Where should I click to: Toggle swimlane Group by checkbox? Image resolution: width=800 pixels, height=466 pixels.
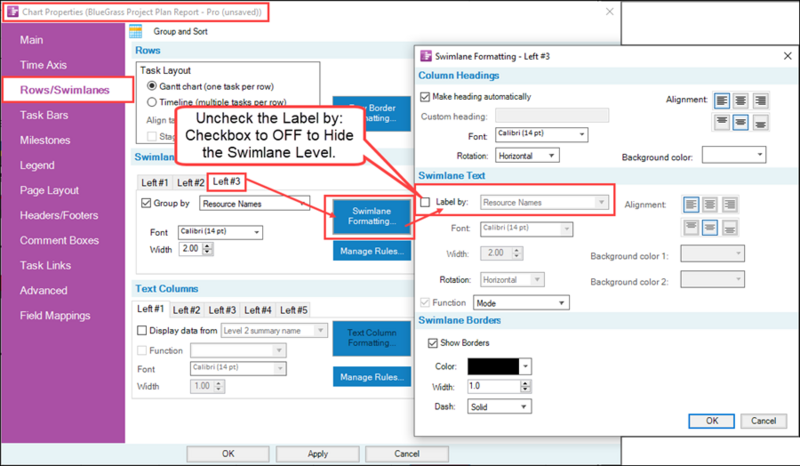pos(146,203)
